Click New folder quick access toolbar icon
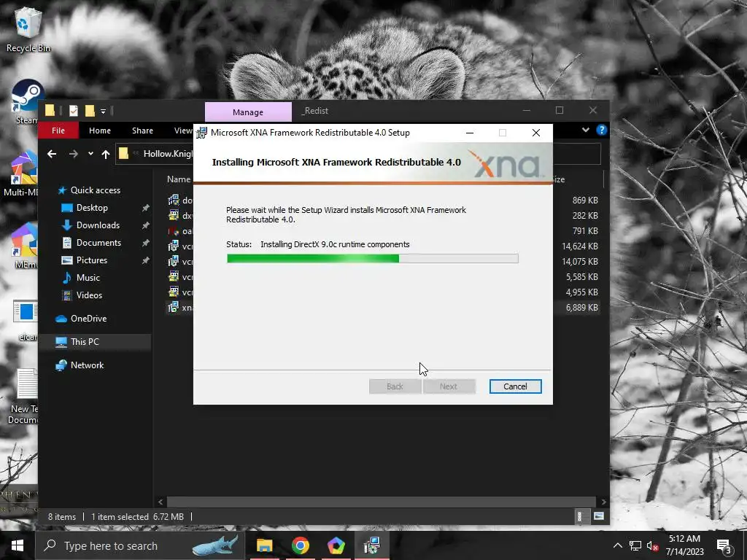This screenshot has width=747, height=560. click(90, 111)
